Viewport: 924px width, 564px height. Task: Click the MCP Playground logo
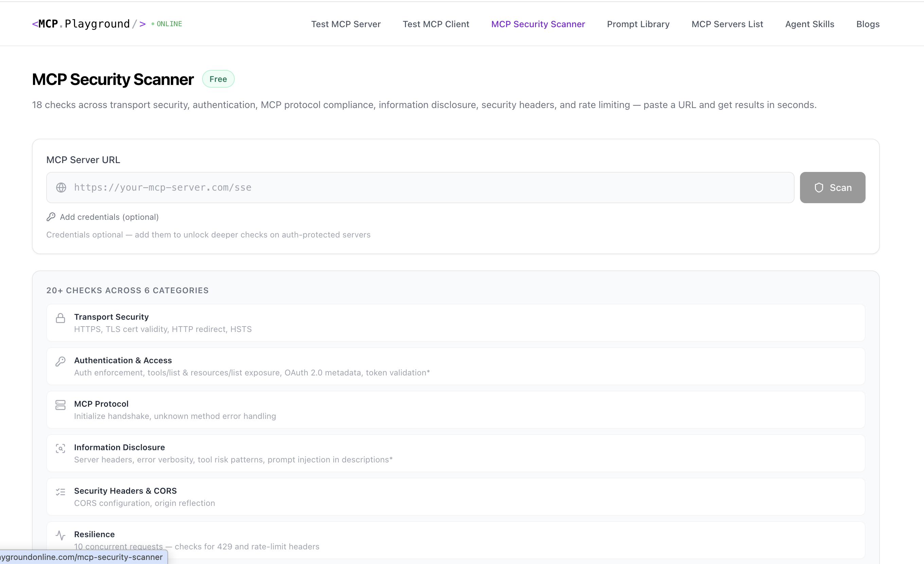(x=89, y=24)
